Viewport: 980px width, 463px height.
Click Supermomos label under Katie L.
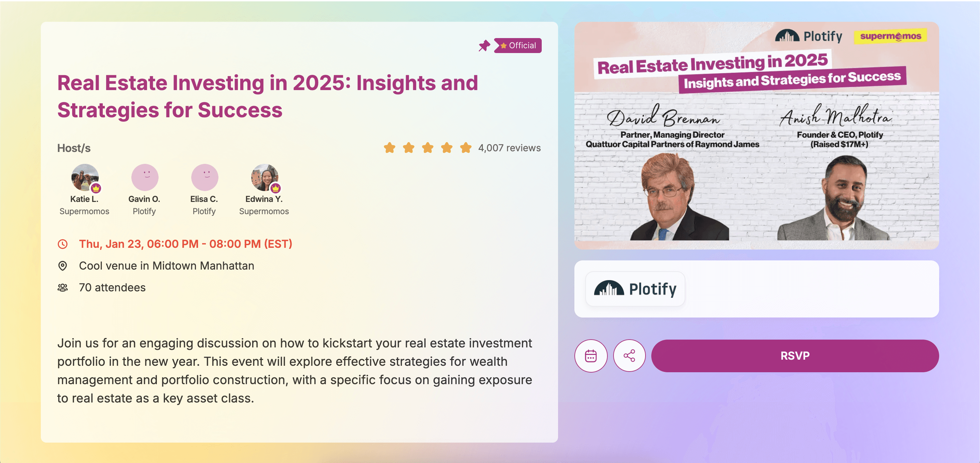[x=84, y=211]
